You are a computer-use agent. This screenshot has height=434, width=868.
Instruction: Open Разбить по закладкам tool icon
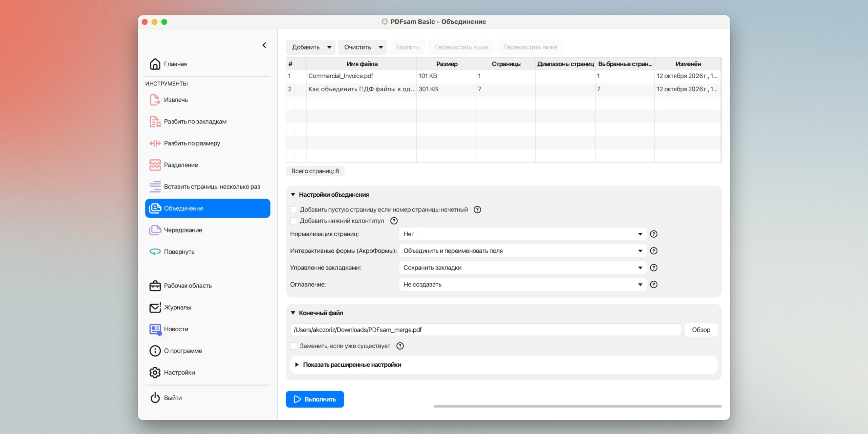click(155, 121)
